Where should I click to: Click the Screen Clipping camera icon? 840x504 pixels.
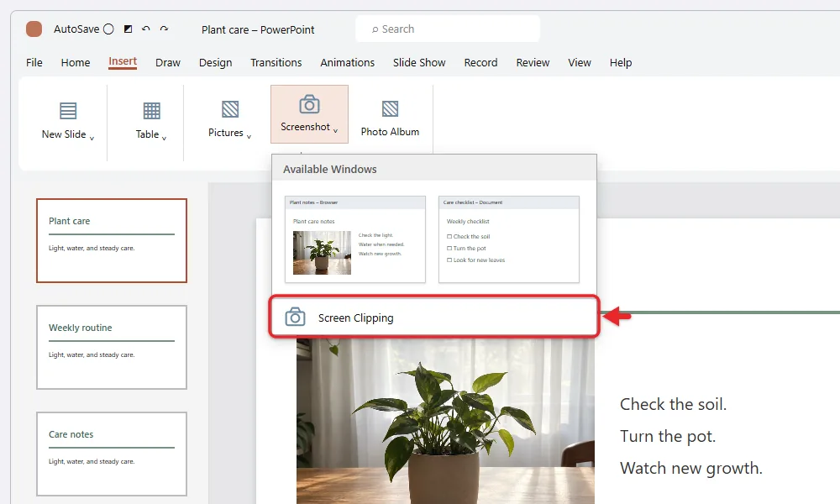pos(295,317)
